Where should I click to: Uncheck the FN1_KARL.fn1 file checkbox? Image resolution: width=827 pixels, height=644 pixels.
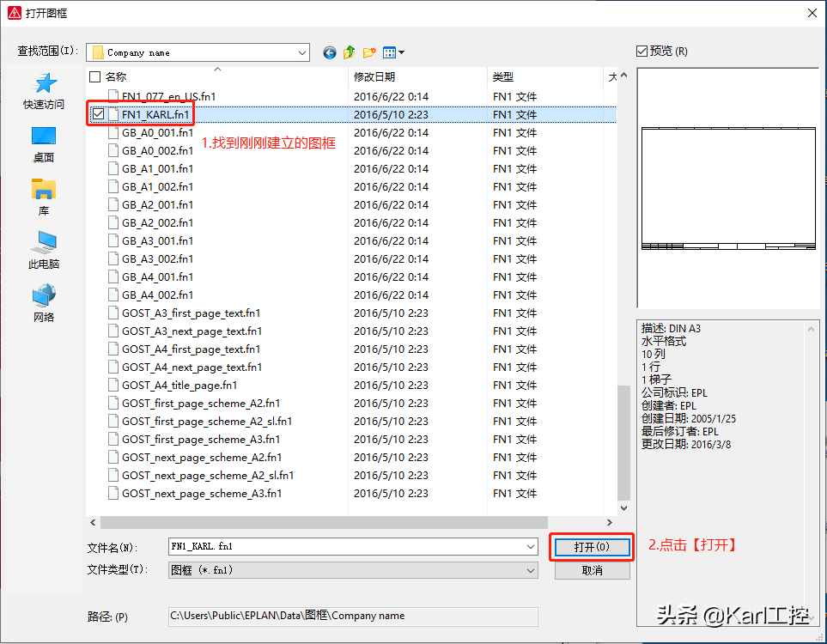(98, 114)
